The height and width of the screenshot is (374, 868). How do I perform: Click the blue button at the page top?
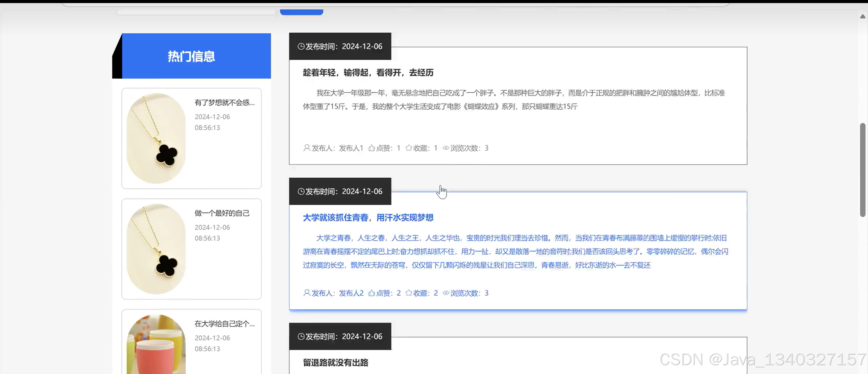[301, 12]
